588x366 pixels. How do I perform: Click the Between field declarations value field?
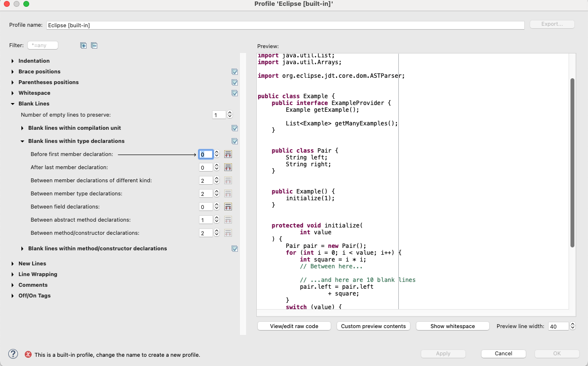[x=206, y=207]
